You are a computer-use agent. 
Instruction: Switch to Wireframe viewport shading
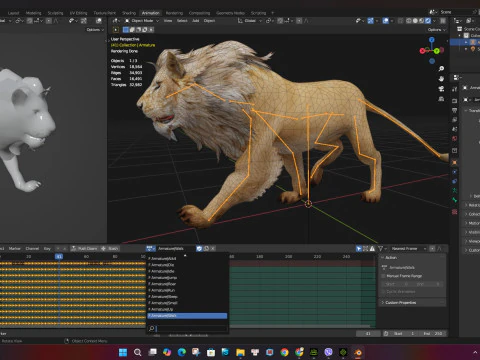[409, 21]
